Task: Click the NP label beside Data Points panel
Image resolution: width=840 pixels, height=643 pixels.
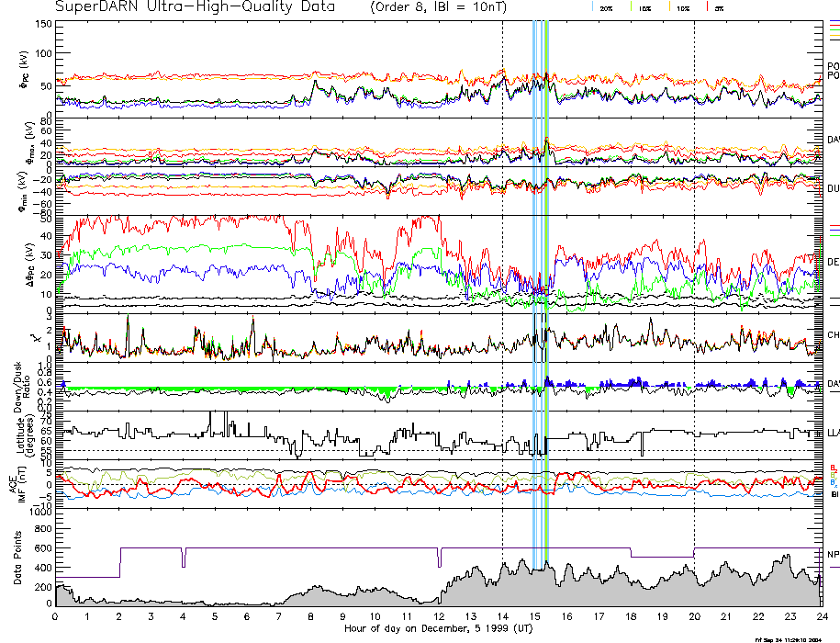Action: tap(833, 554)
